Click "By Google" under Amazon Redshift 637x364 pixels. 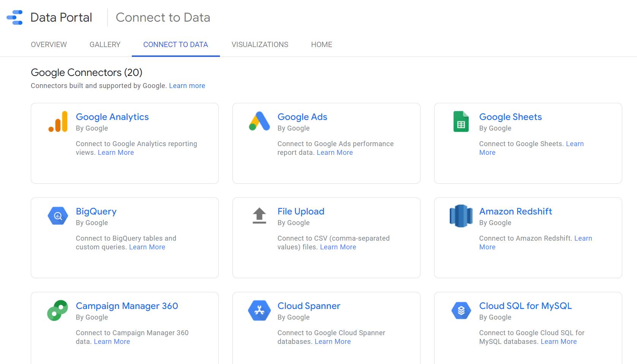495,223
